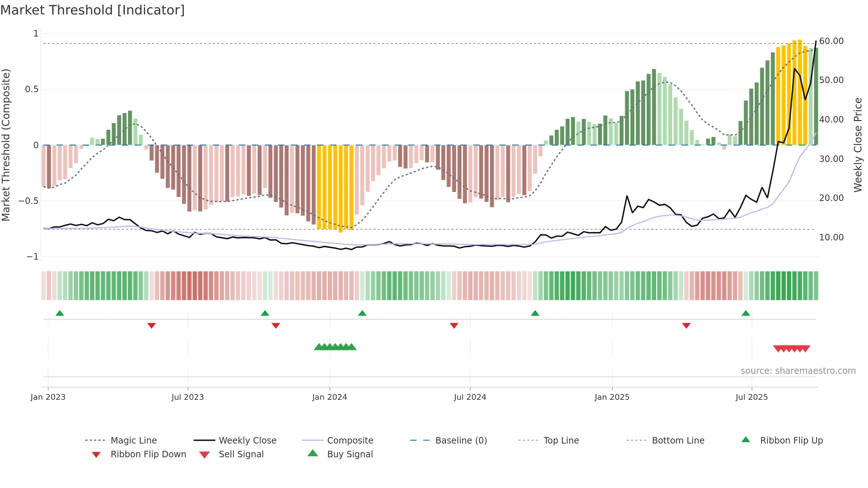
Task: Toggle the Sell Signal legend entry
Action: click(x=231, y=454)
